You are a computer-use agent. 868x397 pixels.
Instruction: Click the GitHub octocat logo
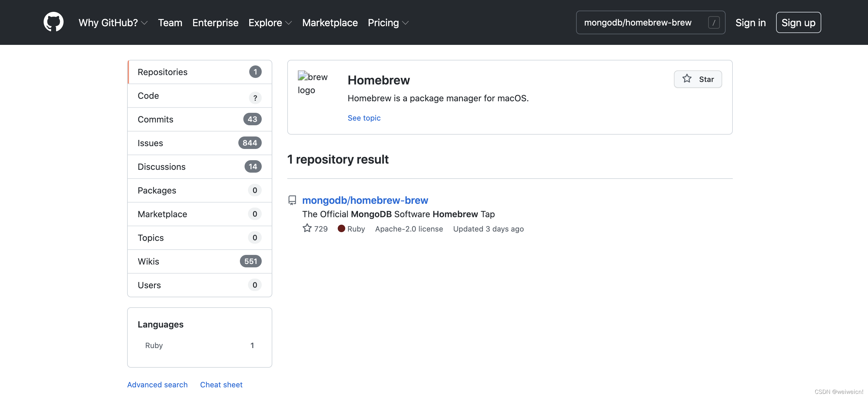coord(53,22)
